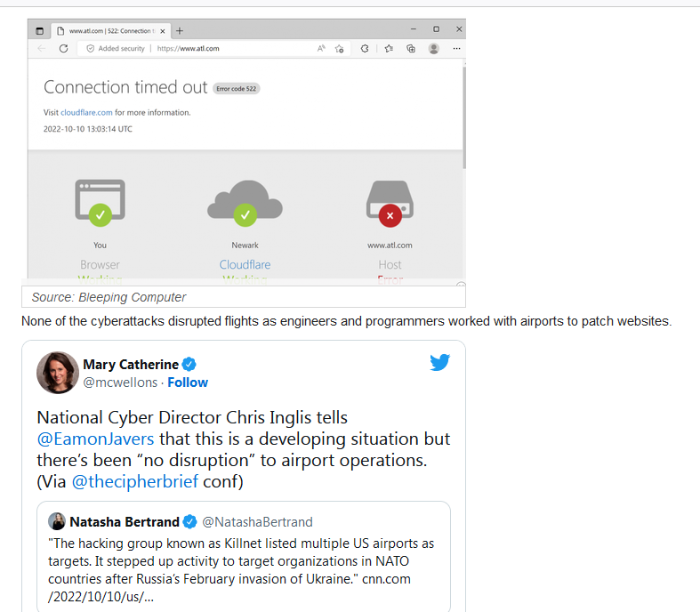Screen dimensions: 700x612
Task: Open the Read aloud icon in address bar
Action: pyautogui.click(x=321, y=48)
